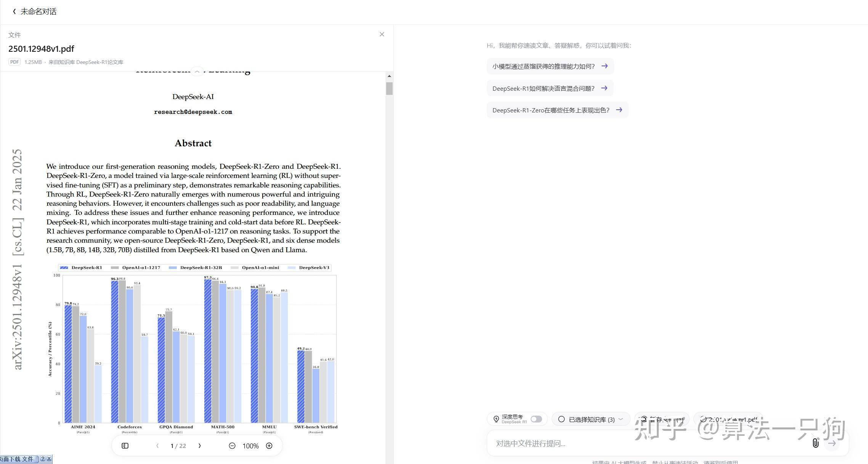Screen dimensions: 868x464
Task: Zoom out the PDF with the minus icon
Action: tap(232, 446)
